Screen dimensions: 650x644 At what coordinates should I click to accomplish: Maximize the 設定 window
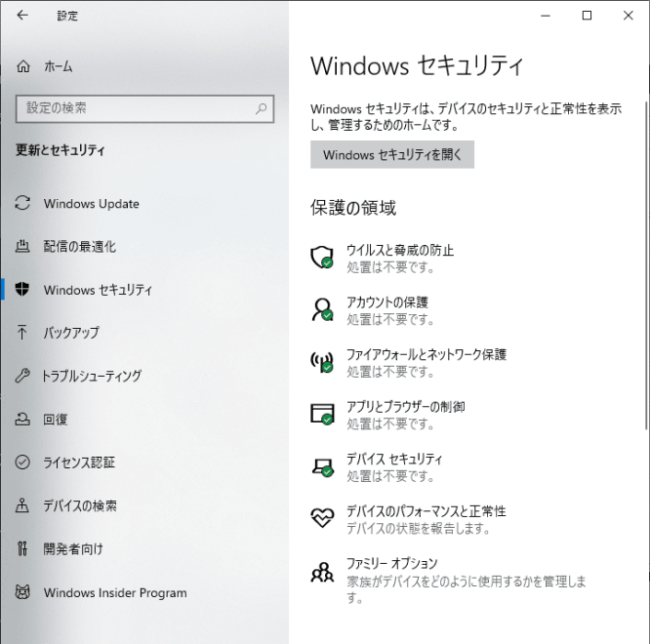(587, 16)
